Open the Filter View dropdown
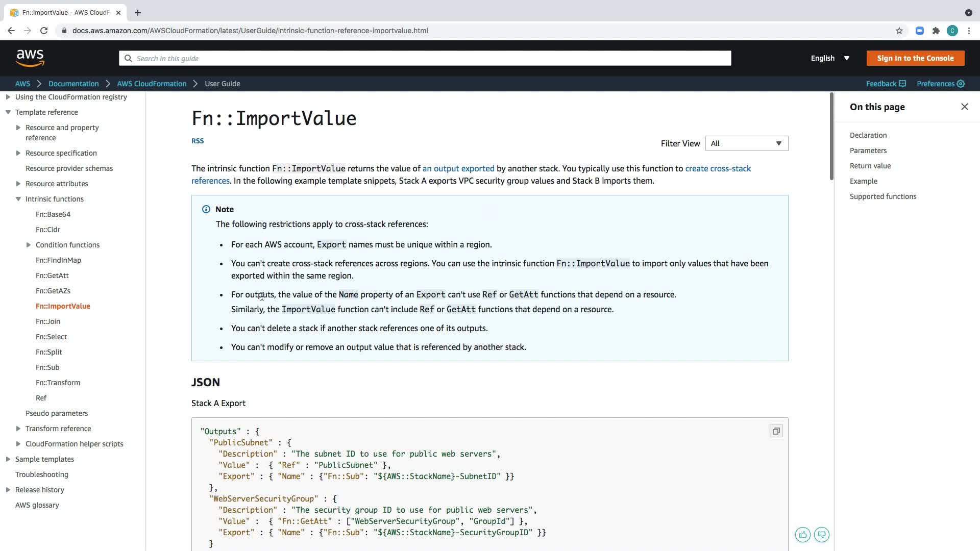980x551 pixels. [x=746, y=143]
